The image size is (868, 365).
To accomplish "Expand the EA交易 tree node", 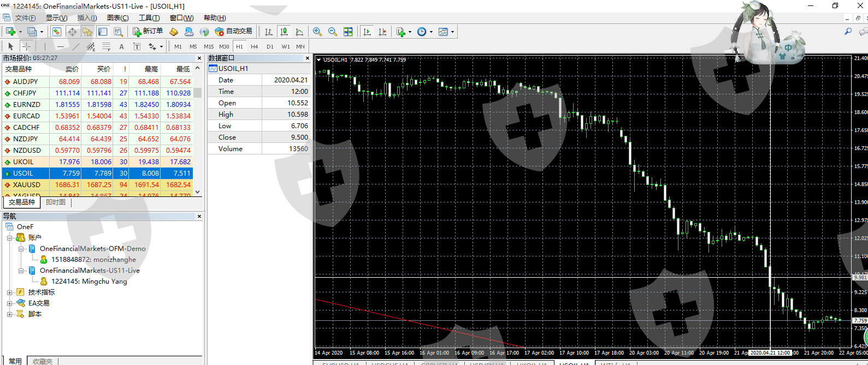I will [x=9, y=303].
